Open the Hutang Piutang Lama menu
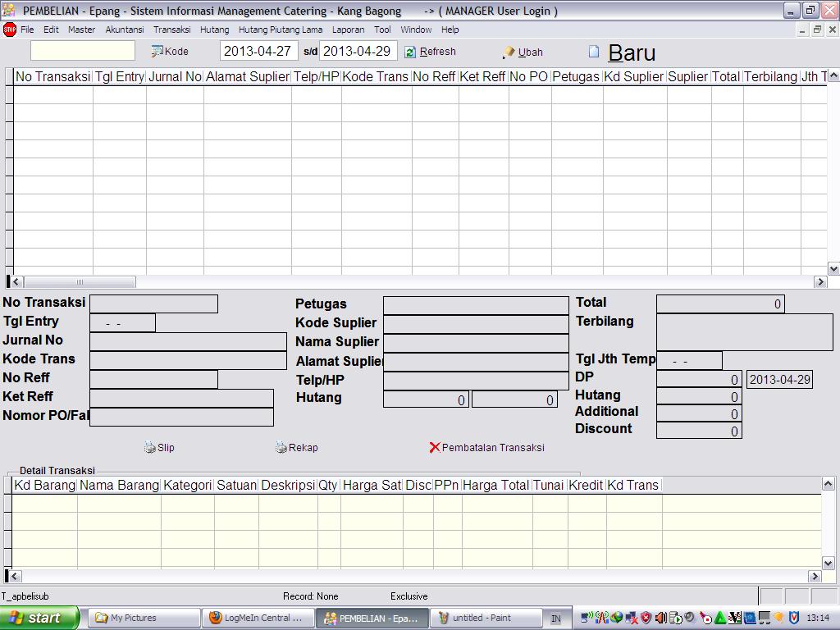 (x=280, y=30)
